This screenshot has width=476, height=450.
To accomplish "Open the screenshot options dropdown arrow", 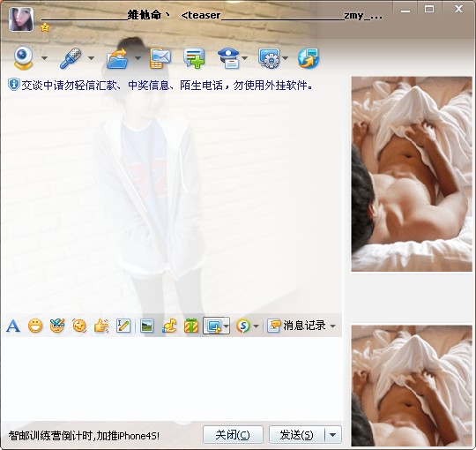I will point(227,326).
